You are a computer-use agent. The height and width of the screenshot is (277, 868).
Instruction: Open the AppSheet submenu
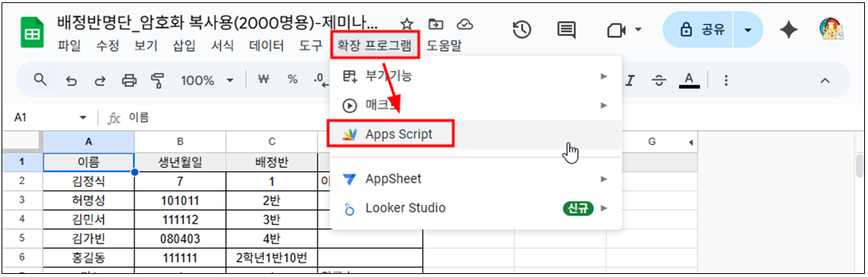tap(476, 179)
